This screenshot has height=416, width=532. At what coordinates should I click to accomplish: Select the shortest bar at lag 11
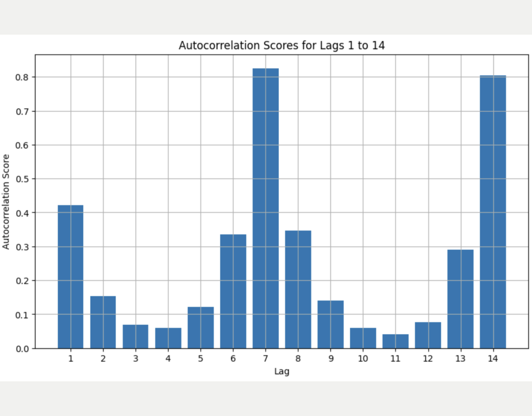[396, 341]
